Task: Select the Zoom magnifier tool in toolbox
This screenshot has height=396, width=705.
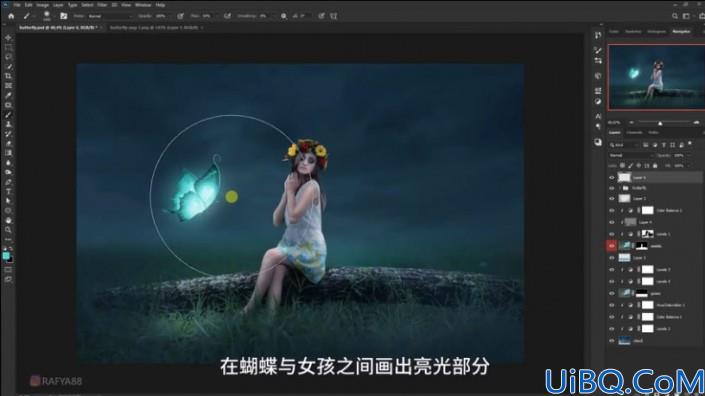Action: (x=8, y=230)
